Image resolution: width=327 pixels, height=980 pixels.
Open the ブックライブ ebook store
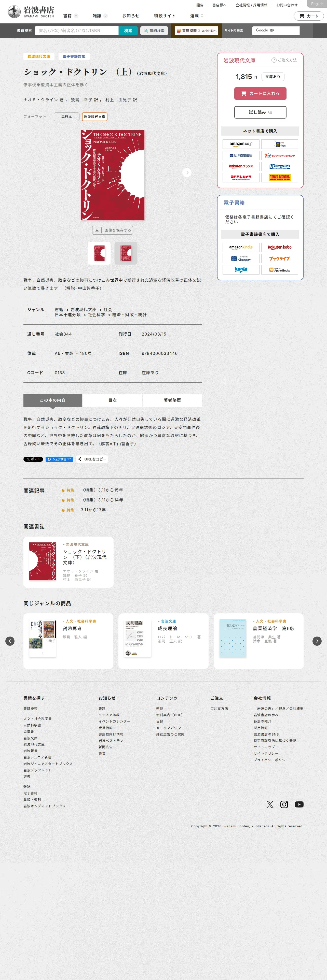coord(279,259)
